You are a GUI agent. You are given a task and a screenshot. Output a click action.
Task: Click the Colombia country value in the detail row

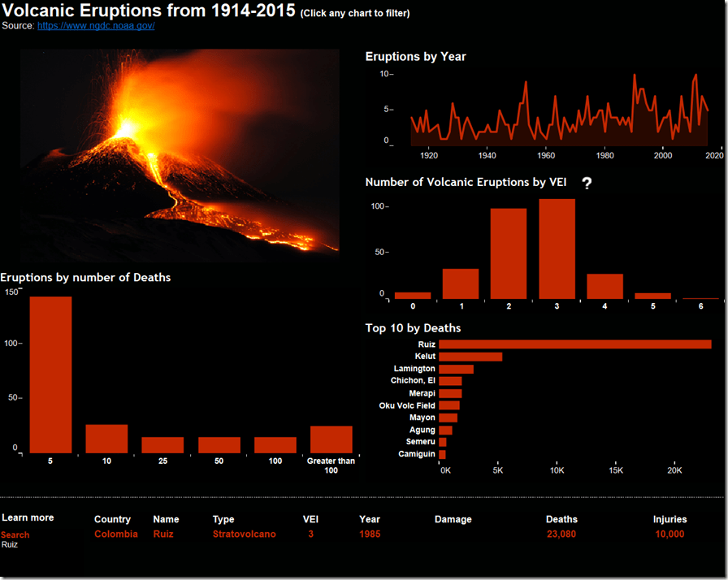pyautogui.click(x=115, y=534)
